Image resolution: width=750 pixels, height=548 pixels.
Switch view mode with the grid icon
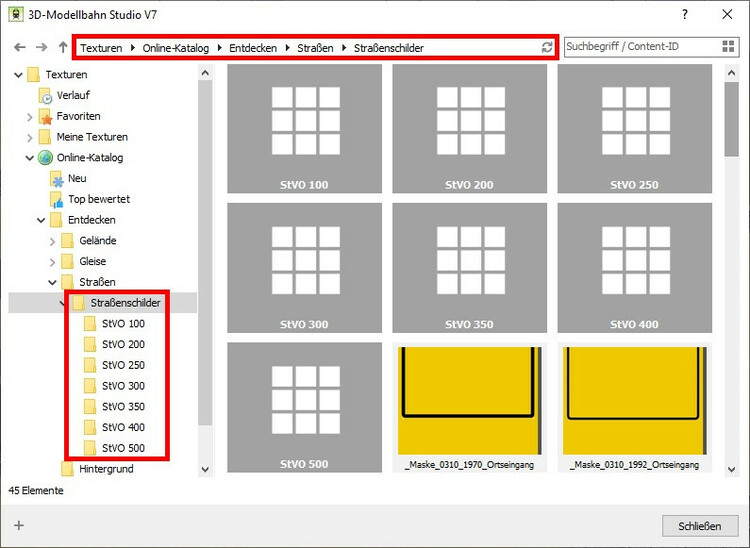click(728, 46)
